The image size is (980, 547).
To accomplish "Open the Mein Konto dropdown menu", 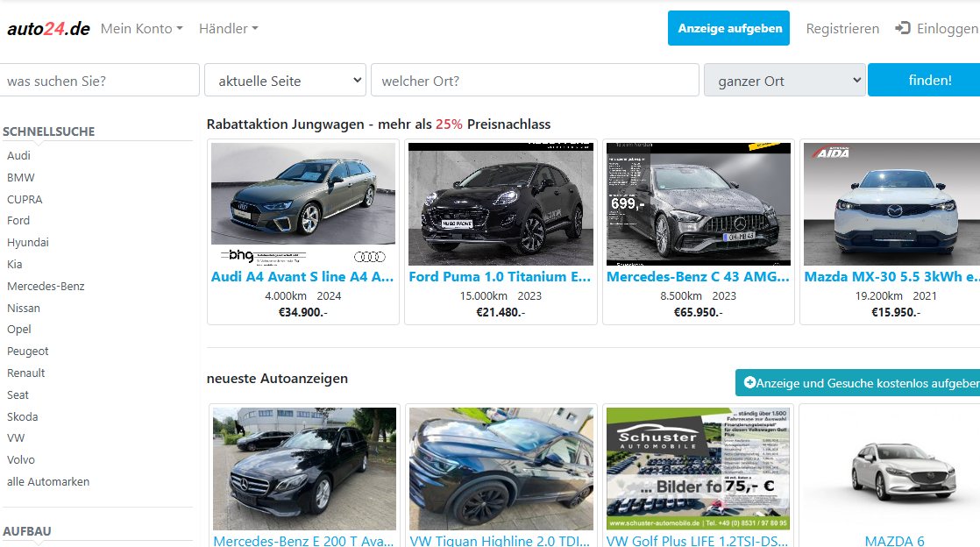I will pos(141,29).
